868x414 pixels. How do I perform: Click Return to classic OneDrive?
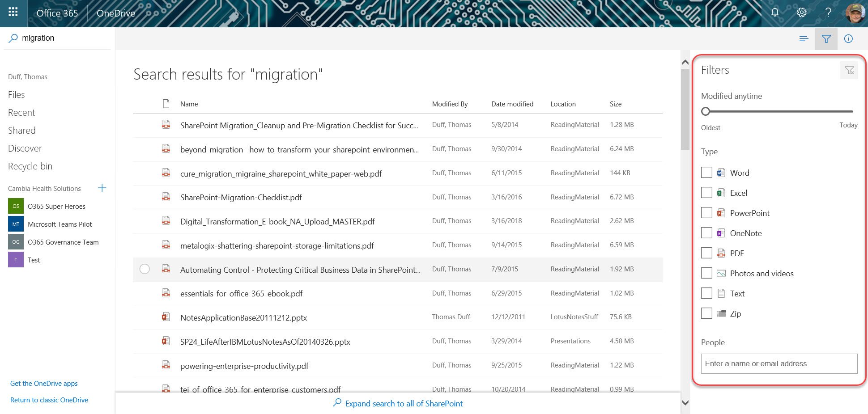click(49, 400)
